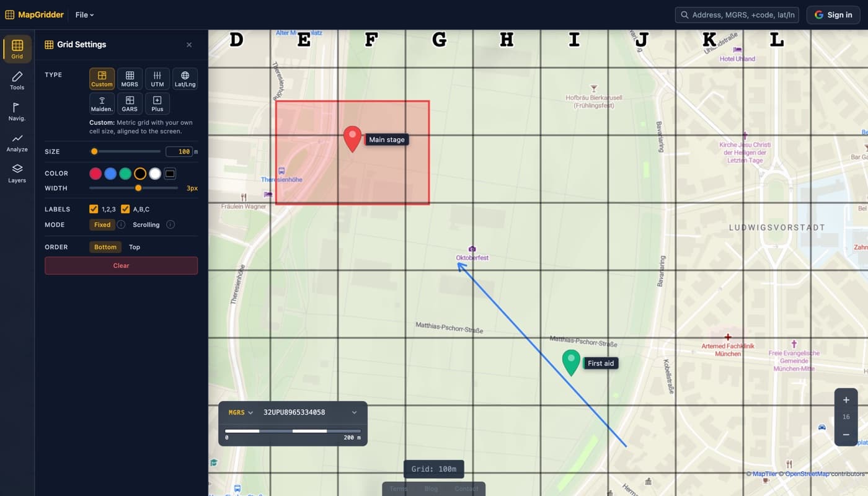Click the grid Size slider handle
Screen dimensions: 868x496
click(94, 151)
